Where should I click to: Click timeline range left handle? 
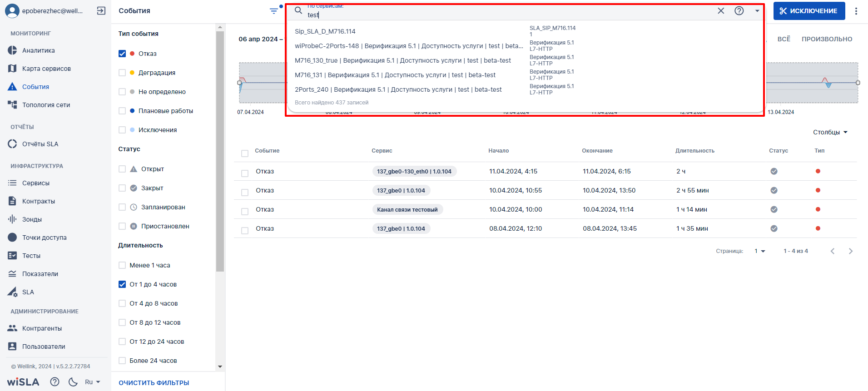(x=239, y=83)
